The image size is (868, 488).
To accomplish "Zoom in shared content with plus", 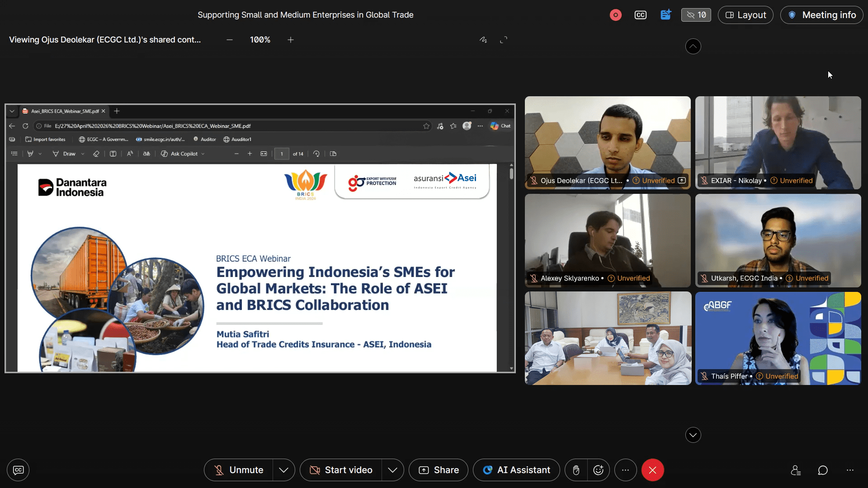I will (x=291, y=40).
